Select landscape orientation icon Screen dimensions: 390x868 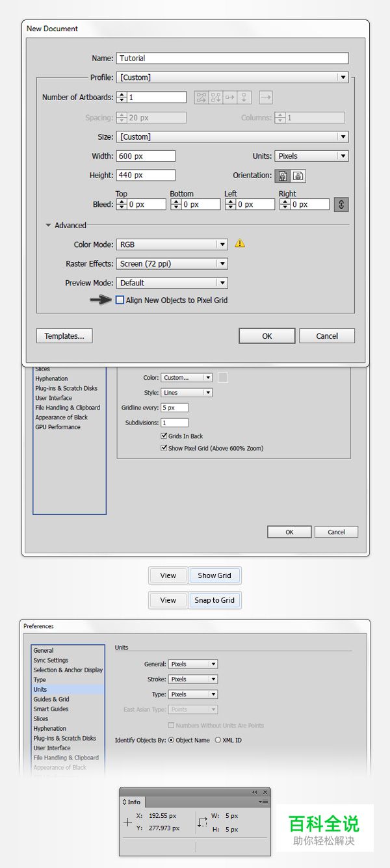tap(298, 176)
